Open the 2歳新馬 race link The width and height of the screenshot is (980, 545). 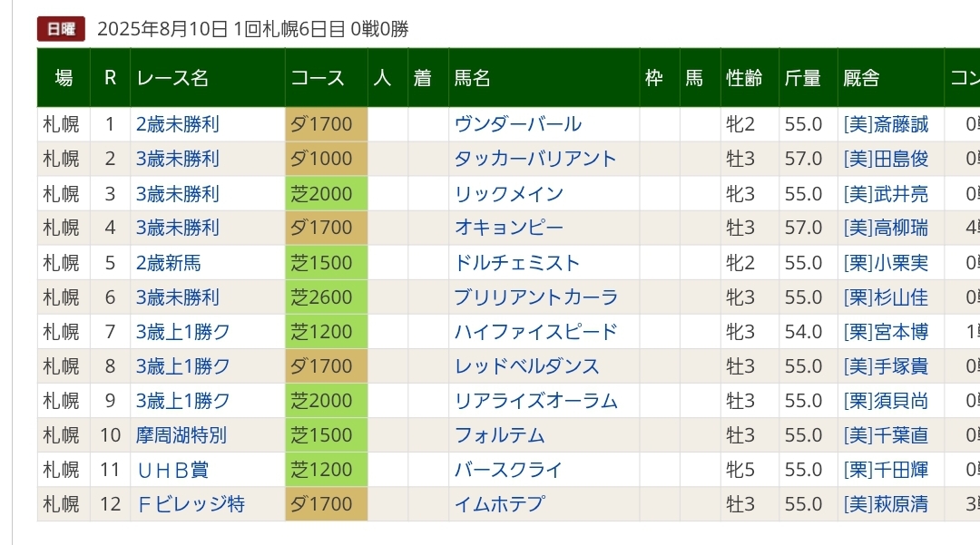(x=169, y=263)
